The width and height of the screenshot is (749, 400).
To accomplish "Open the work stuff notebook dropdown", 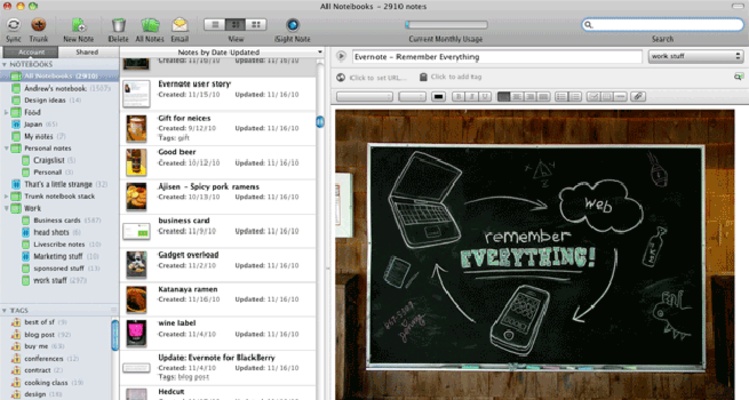I will [696, 56].
